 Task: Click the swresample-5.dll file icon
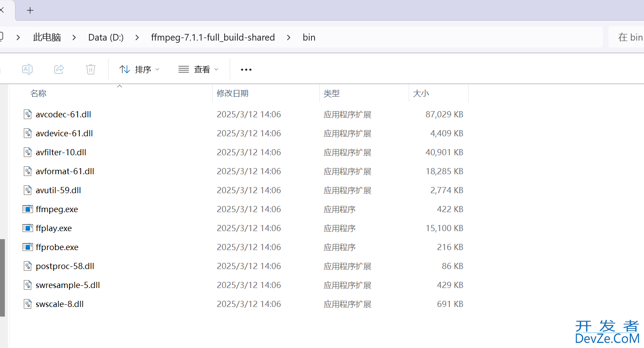click(28, 285)
